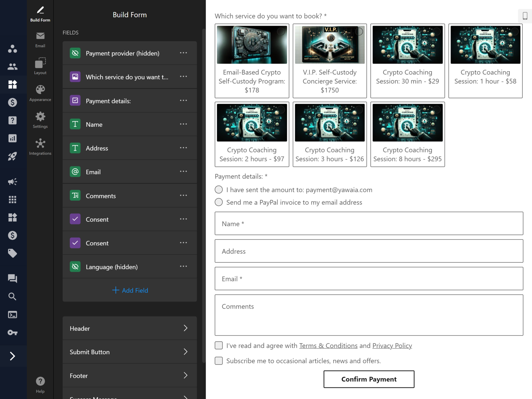The width and height of the screenshot is (532, 399).
Task: Click the Add Field button
Action: (130, 290)
